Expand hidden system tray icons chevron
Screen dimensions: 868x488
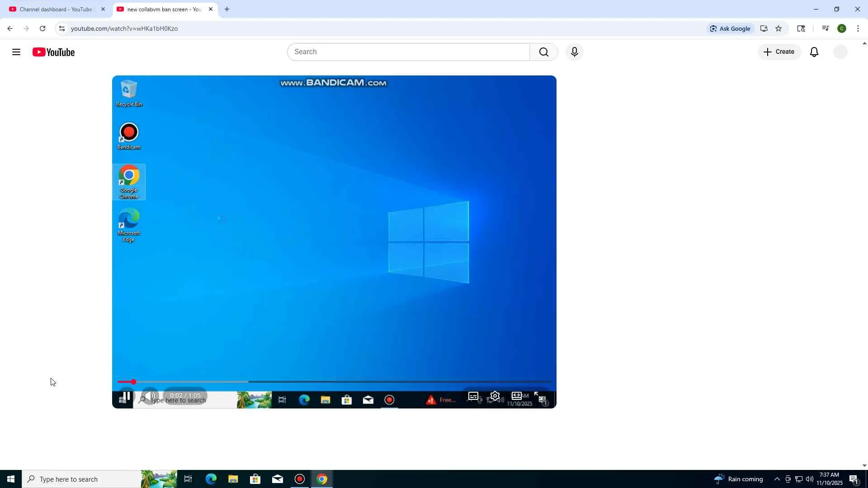click(x=777, y=479)
